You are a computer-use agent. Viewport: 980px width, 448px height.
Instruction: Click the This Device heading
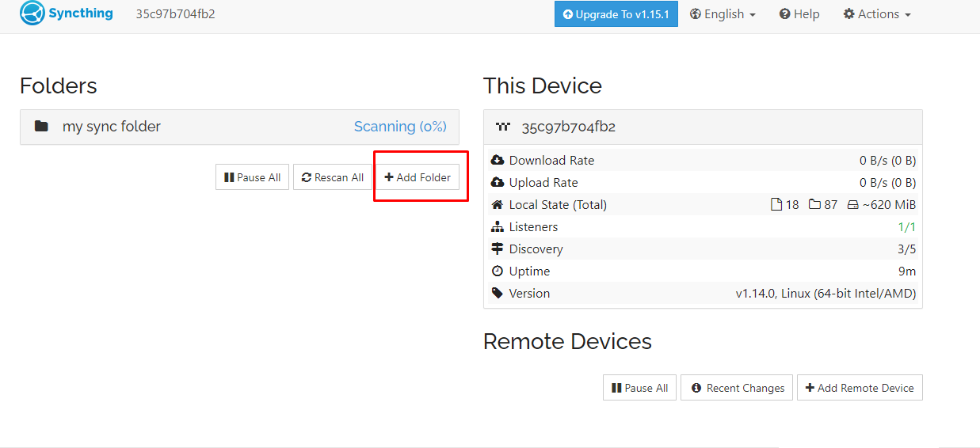(x=543, y=85)
